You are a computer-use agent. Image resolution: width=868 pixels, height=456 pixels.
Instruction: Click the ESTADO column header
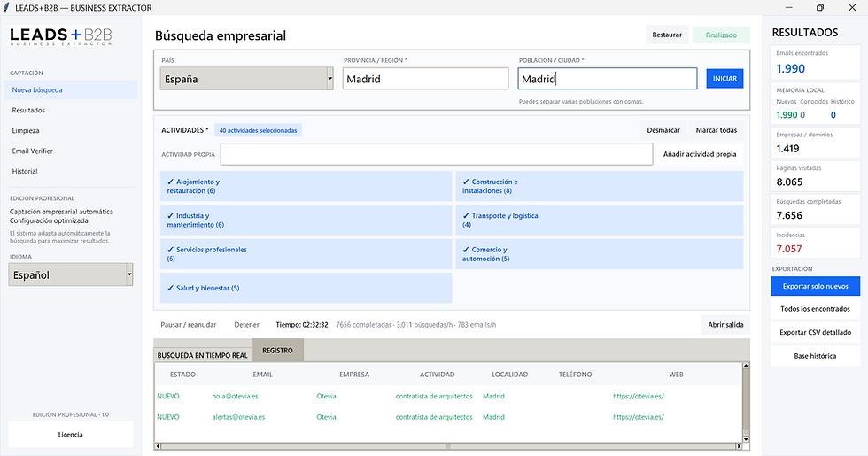[x=182, y=375]
